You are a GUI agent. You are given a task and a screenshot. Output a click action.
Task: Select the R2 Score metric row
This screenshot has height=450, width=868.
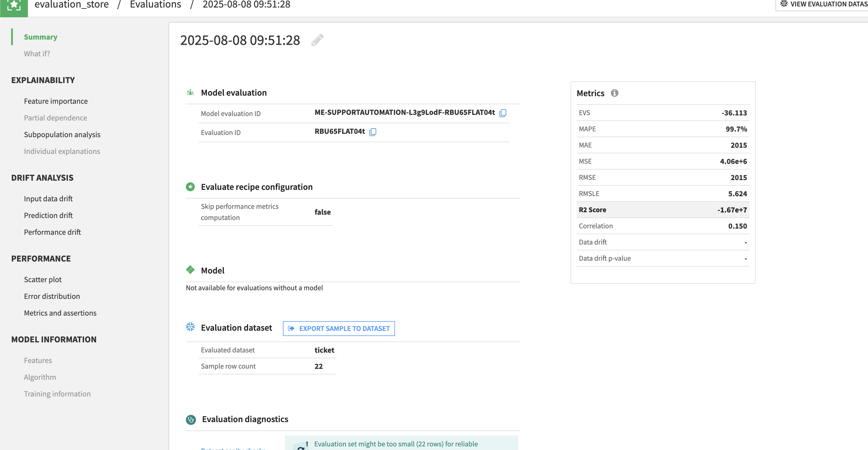click(663, 210)
